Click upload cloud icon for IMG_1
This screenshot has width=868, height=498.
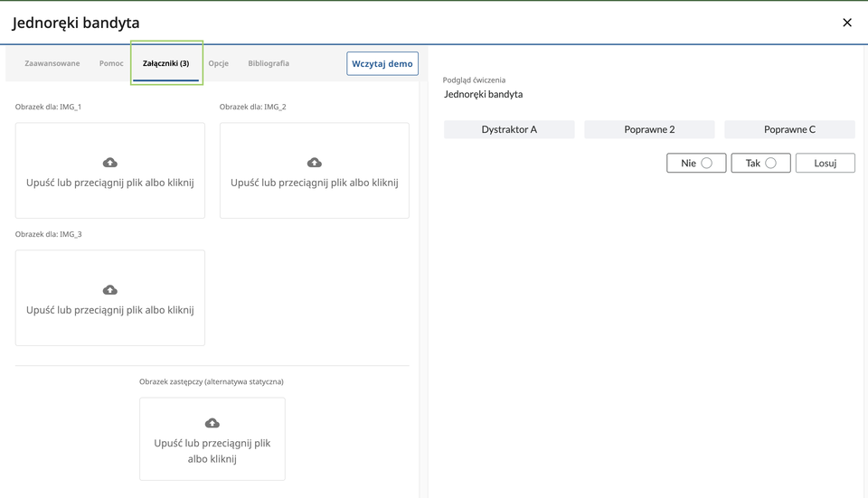click(x=110, y=163)
